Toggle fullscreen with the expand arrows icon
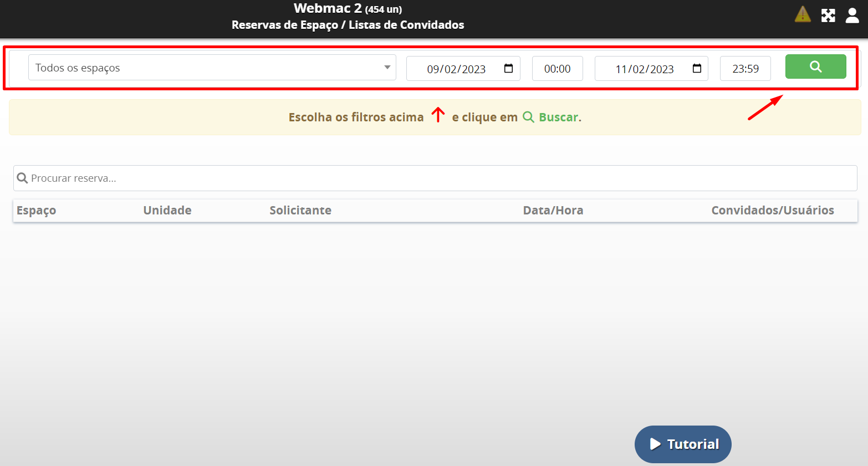The image size is (868, 466). [828, 16]
